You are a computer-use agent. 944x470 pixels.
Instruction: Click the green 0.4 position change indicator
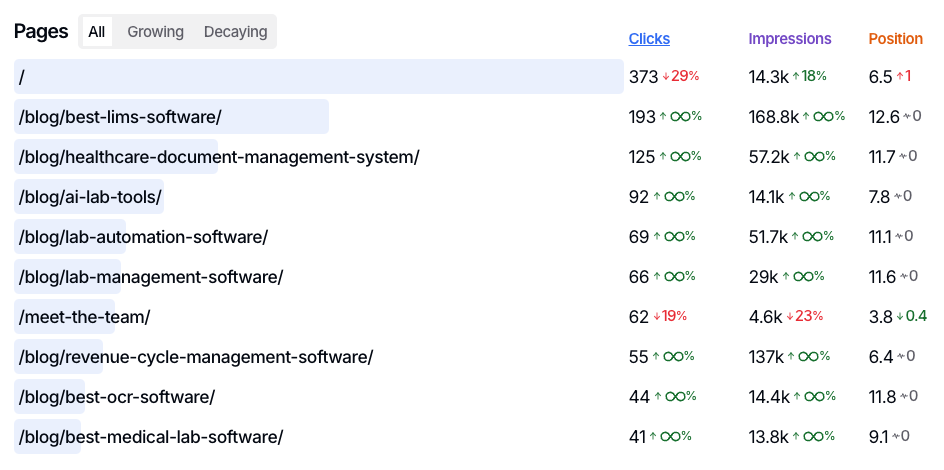[911, 316]
